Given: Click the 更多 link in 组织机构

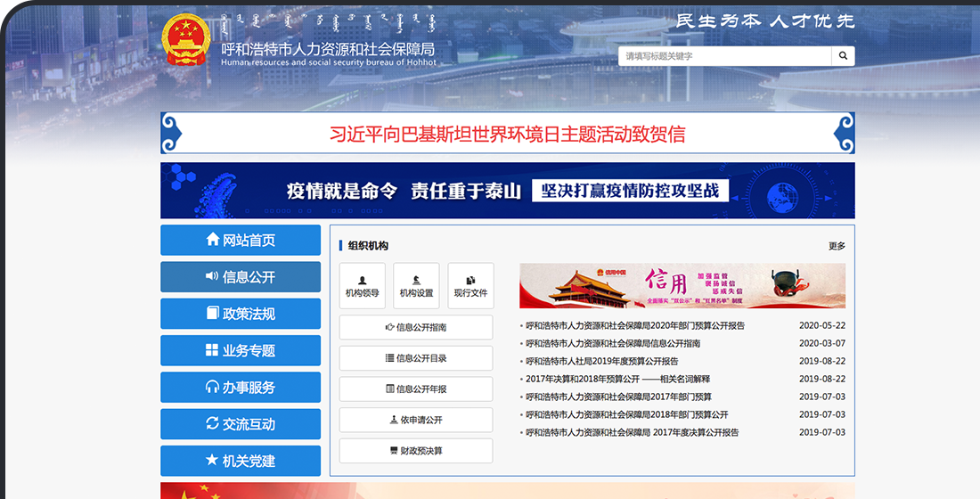Looking at the screenshot, I should [x=836, y=246].
